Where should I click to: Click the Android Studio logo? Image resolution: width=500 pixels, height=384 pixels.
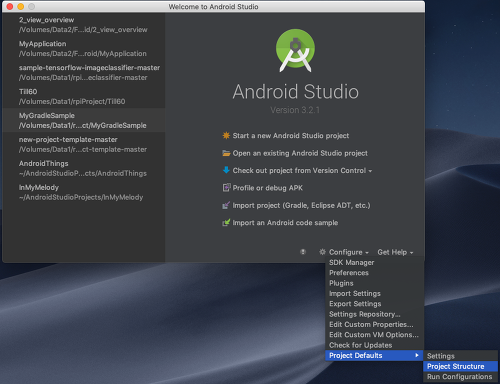click(295, 50)
